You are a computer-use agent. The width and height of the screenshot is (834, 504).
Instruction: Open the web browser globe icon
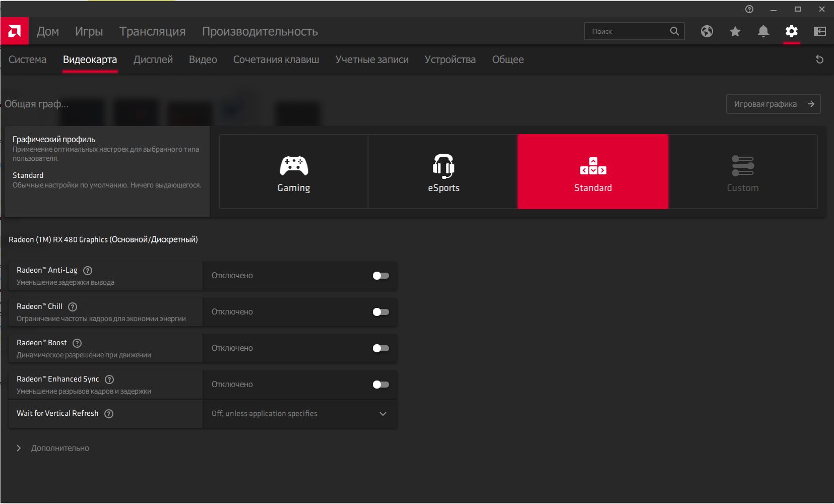click(707, 31)
